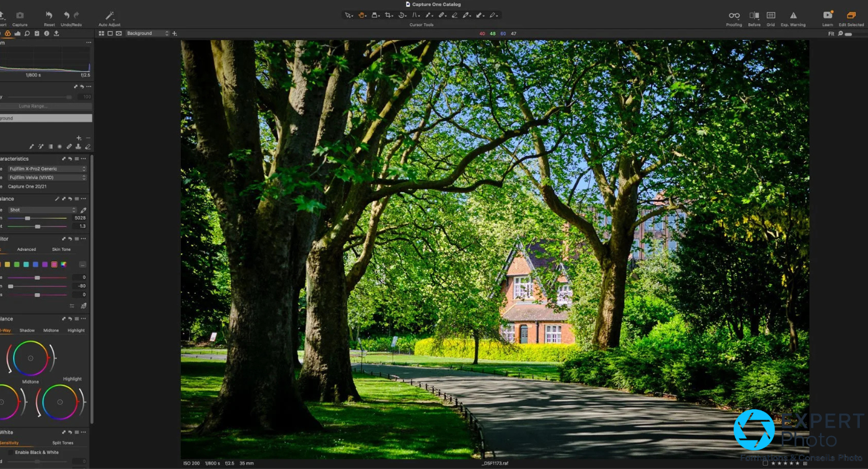Select the Clone stamp mask tool
Screen dimensions: 868x469
[x=78, y=147]
